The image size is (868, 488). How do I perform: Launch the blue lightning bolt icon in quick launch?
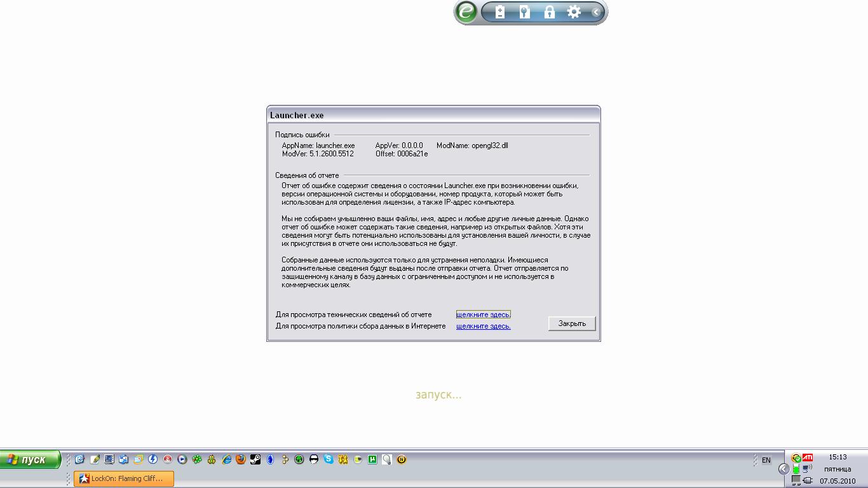pyautogui.click(x=153, y=459)
